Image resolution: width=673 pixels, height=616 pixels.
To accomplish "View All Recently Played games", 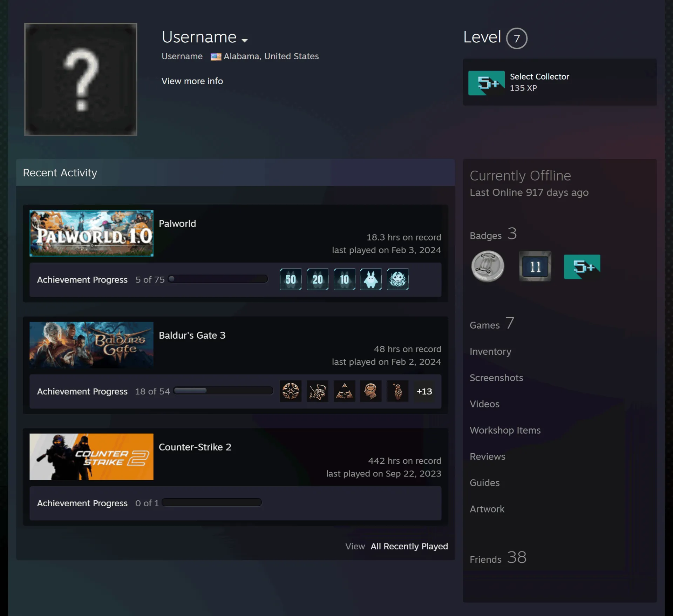I will 409,546.
